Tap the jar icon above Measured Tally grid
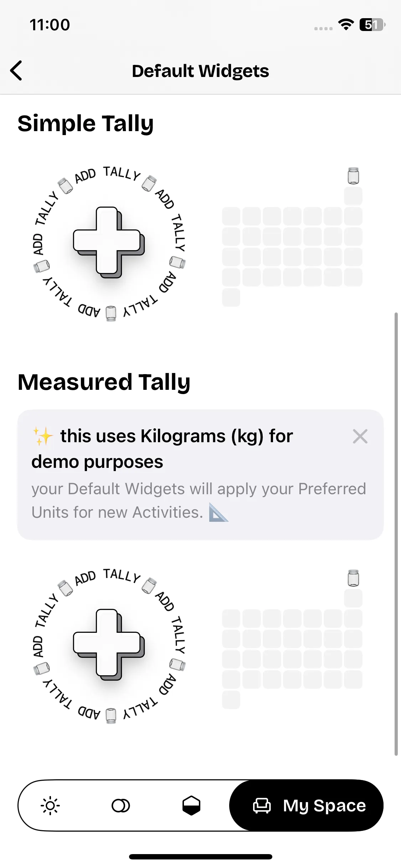 [353, 578]
